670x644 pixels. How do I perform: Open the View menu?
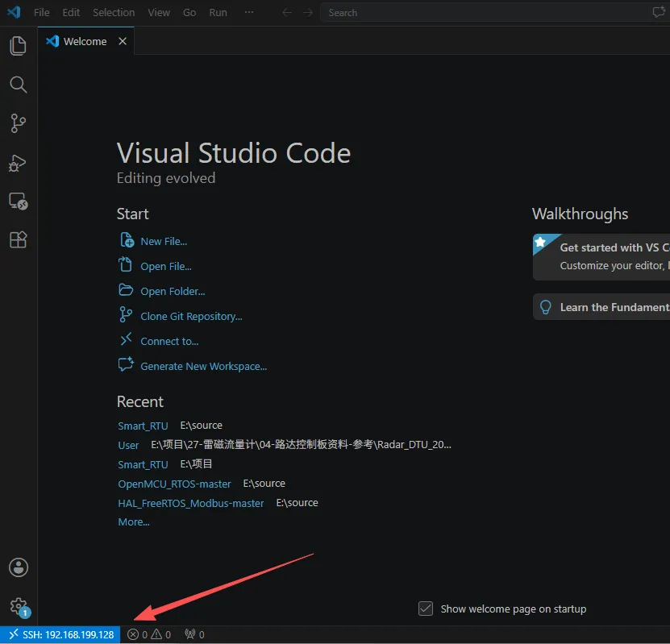coord(159,12)
